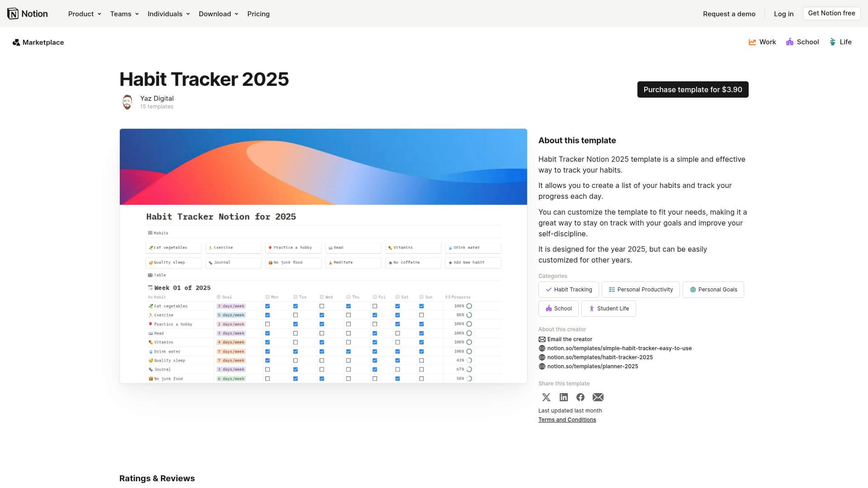Share template on X (Twitter)
The height and width of the screenshot is (488, 868).
pos(546,397)
